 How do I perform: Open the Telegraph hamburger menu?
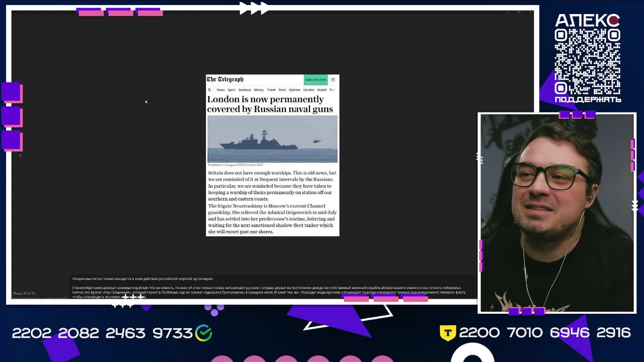[x=333, y=79]
